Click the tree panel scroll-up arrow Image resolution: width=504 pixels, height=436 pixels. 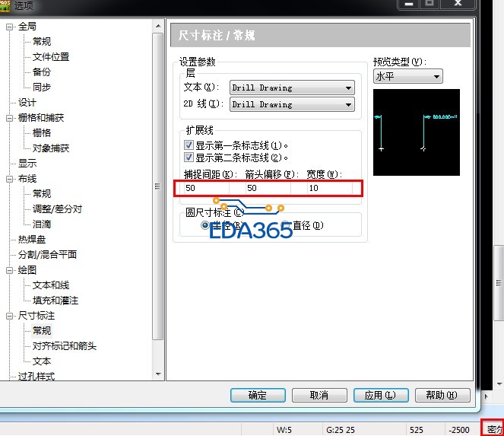point(158,26)
